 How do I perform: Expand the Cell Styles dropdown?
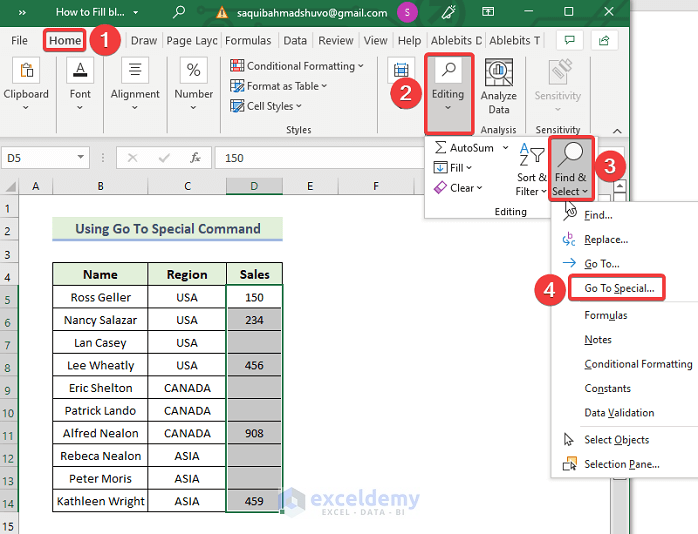269,106
